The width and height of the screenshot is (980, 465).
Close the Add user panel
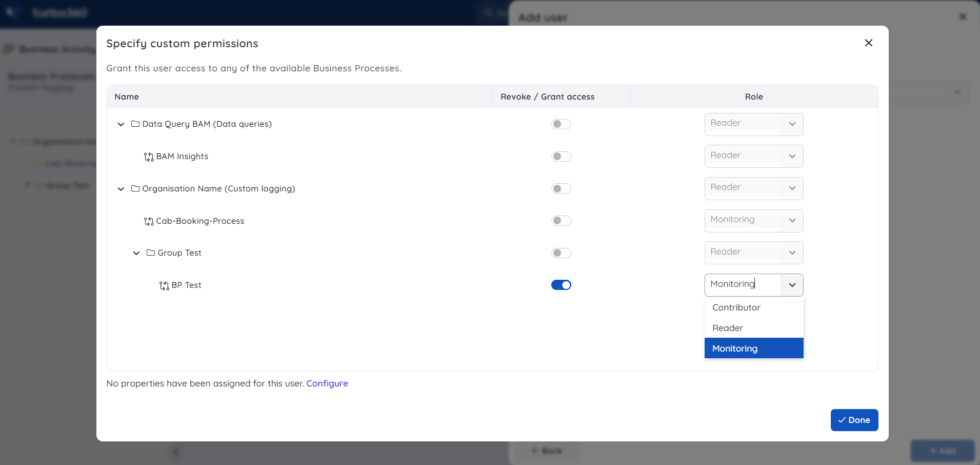click(963, 17)
